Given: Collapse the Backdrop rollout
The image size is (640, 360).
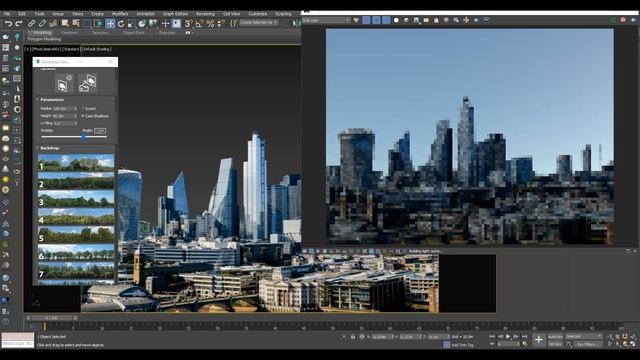Looking at the screenshot, I should pyautogui.click(x=49, y=148).
